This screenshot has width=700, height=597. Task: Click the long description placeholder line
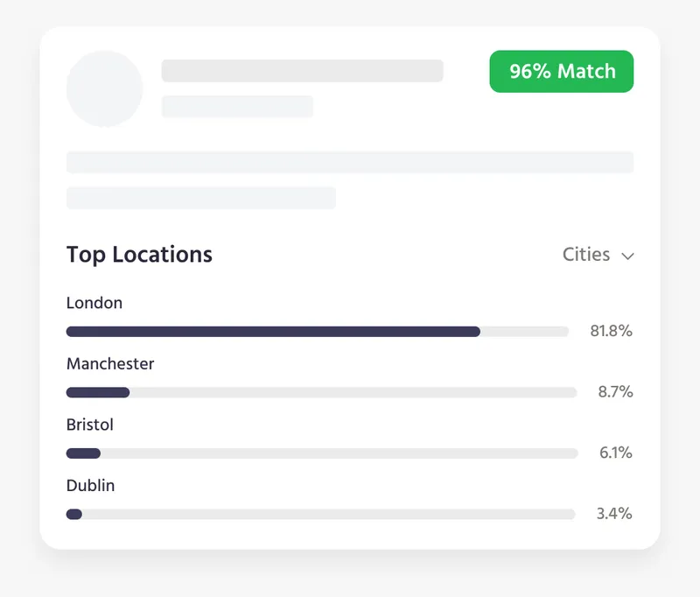[x=350, y=162]
